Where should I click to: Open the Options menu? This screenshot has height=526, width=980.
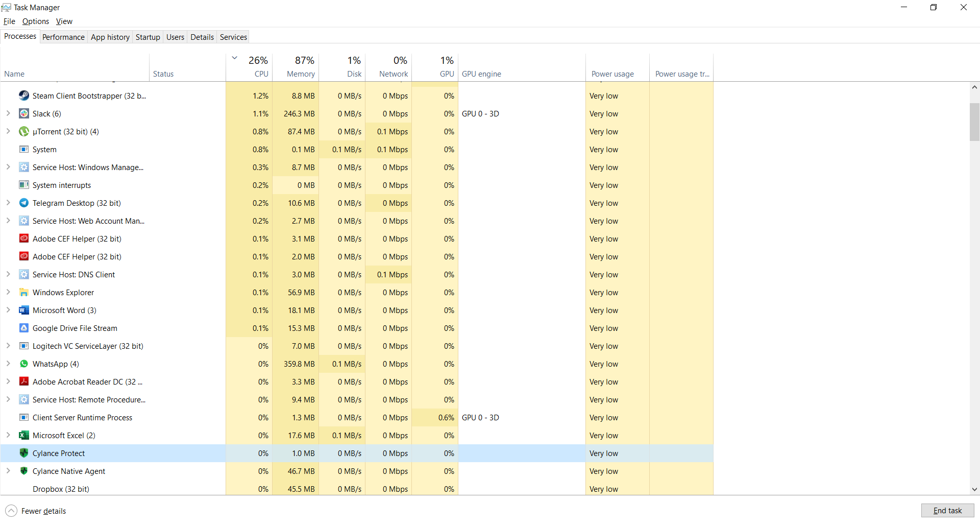click(36, 21)
